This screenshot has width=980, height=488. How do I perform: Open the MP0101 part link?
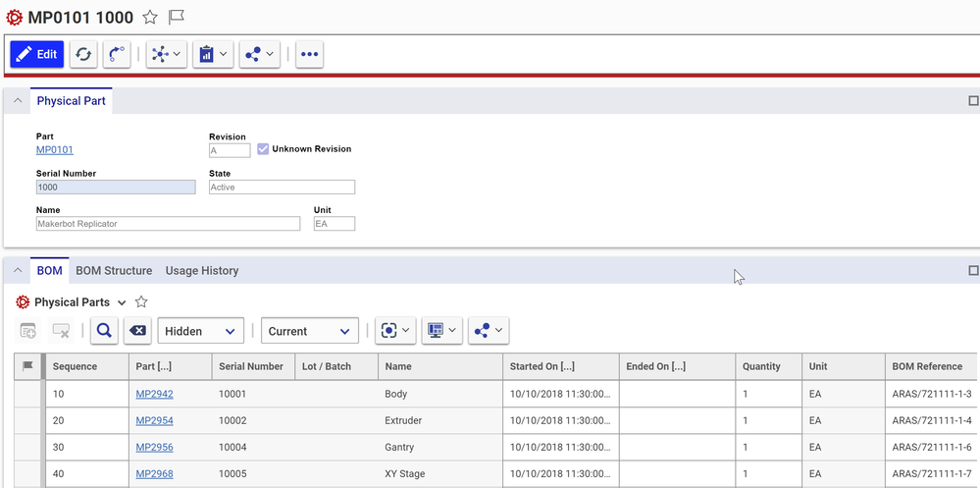54,150
